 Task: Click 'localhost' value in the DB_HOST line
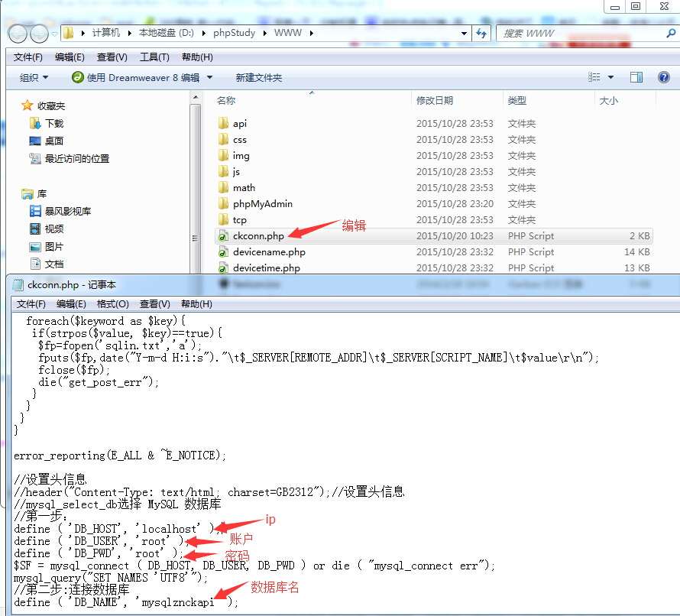click(x=168, y=529)
